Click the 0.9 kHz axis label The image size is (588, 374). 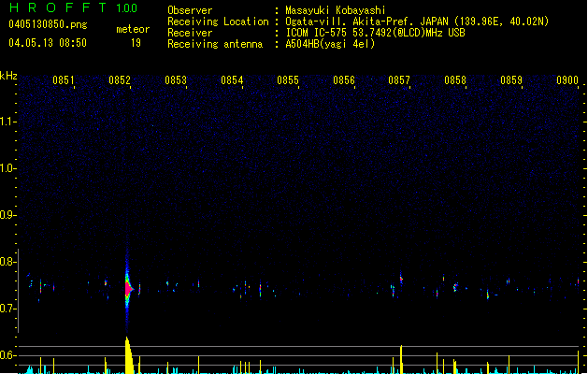tap(7, 215)
